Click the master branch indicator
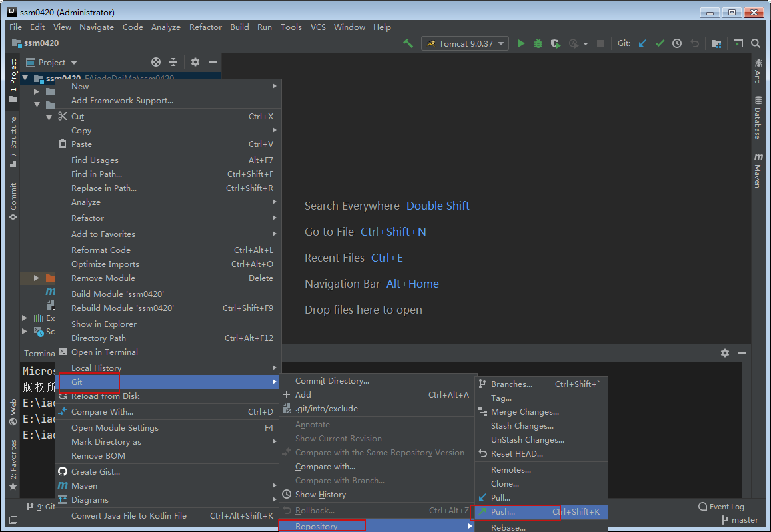 tap(740, 520)
